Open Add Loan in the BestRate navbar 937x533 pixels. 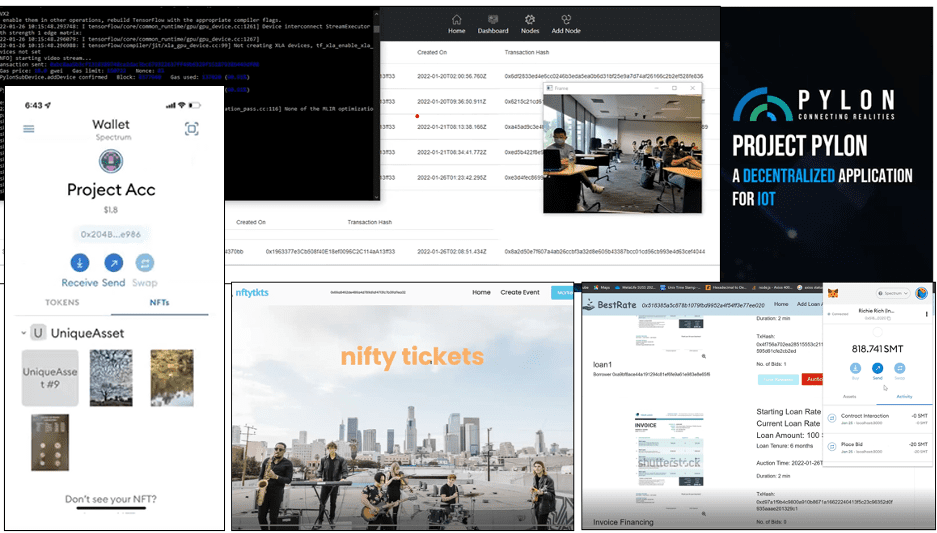coord(810,304)
